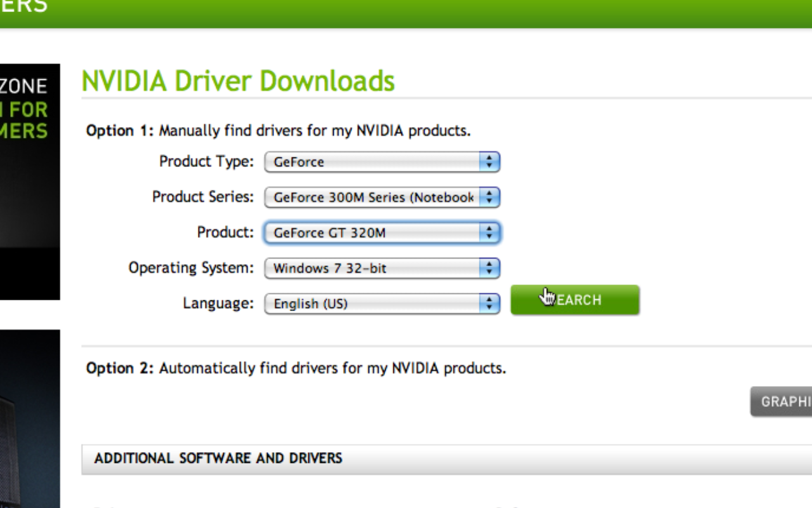Click the Operating System label
This screenshot has height=508, width=812.
point(191,268)
